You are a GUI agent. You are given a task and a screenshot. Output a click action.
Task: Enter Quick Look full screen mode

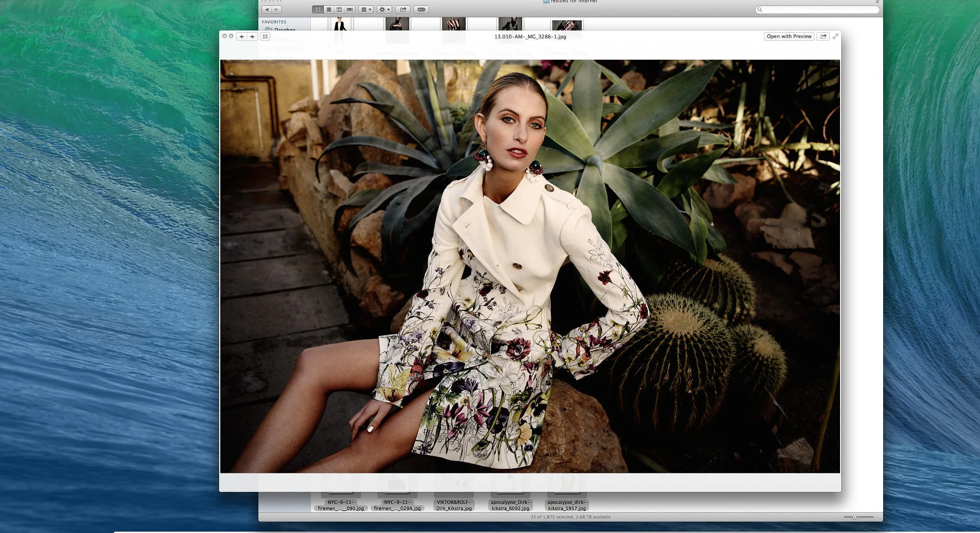coord(835,36)
